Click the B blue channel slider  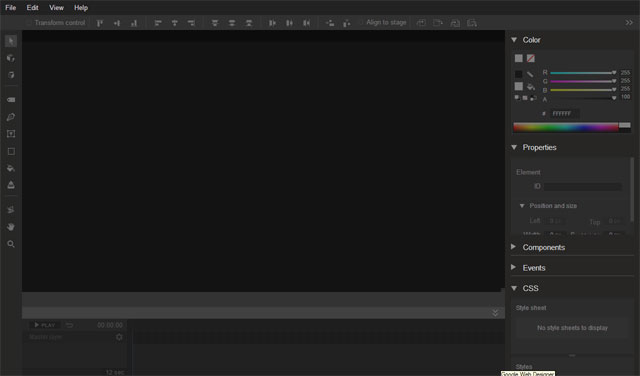[583, 90]
